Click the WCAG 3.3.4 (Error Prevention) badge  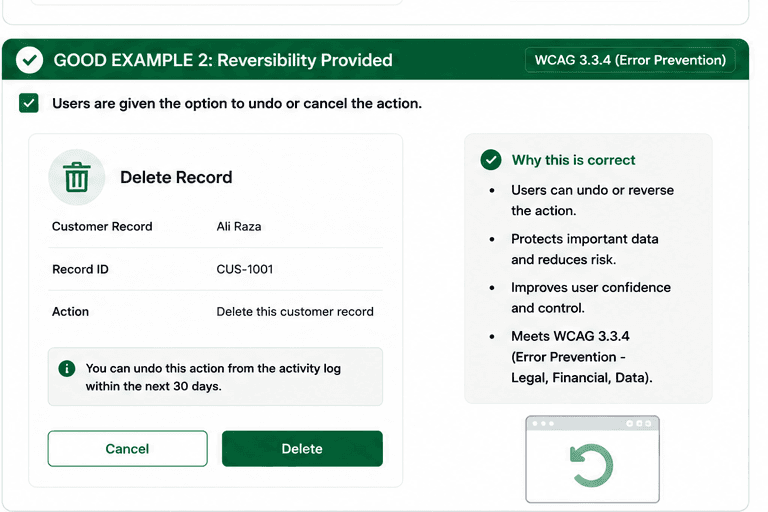tap(630, 60)
